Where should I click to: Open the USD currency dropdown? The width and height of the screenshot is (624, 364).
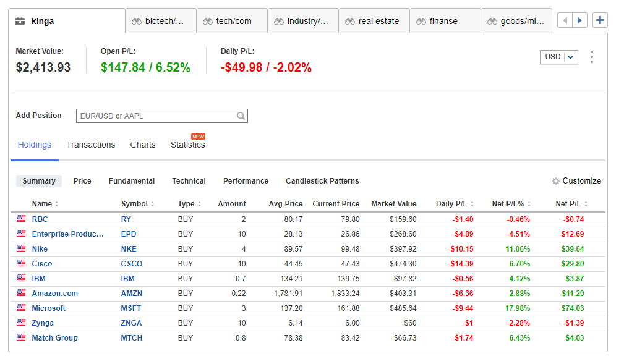[x=558, y=57]
